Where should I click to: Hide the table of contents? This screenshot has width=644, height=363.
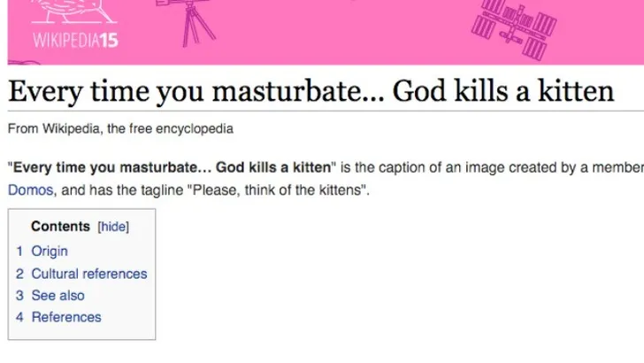click(113, 227)
